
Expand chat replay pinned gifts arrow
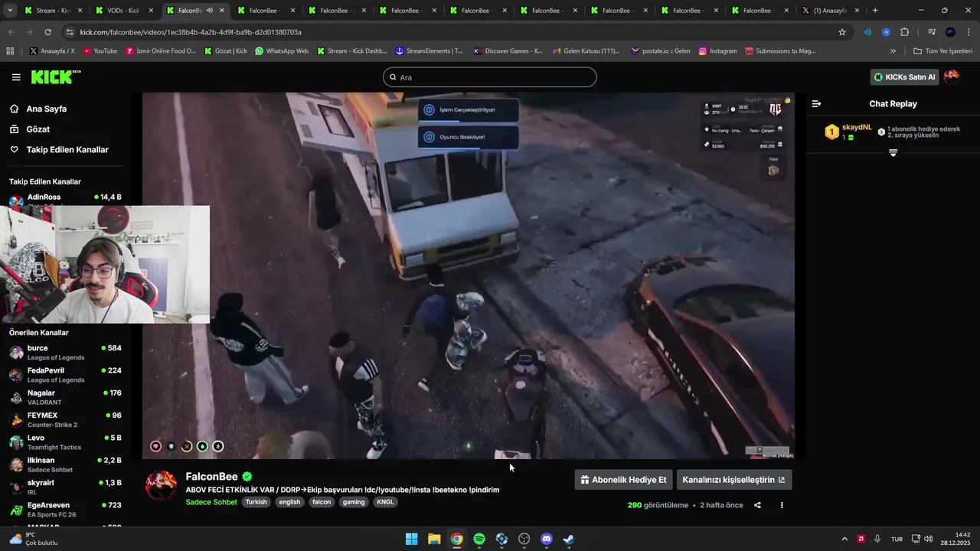pos(893,153)
